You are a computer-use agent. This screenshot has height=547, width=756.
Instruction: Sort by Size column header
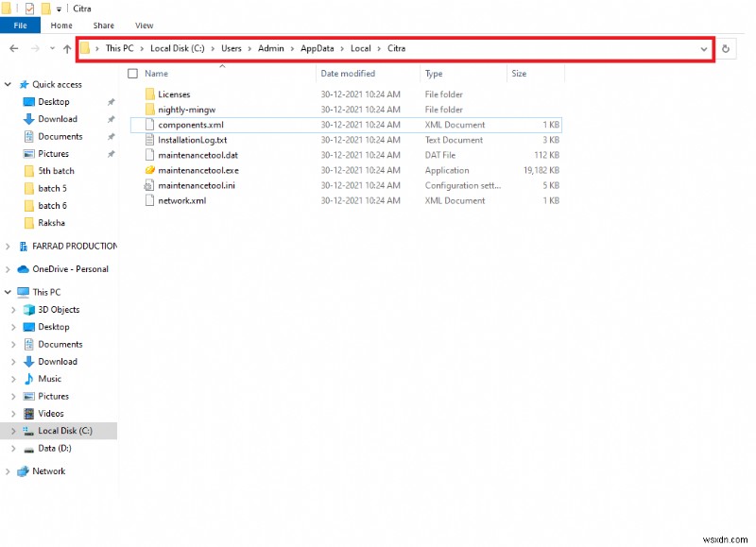(x=519, y=74)
